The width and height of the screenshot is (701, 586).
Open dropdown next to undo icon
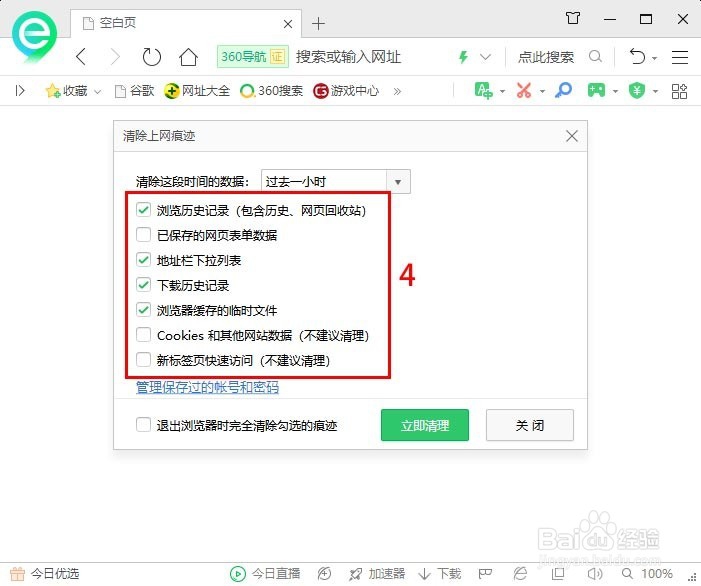655,58
